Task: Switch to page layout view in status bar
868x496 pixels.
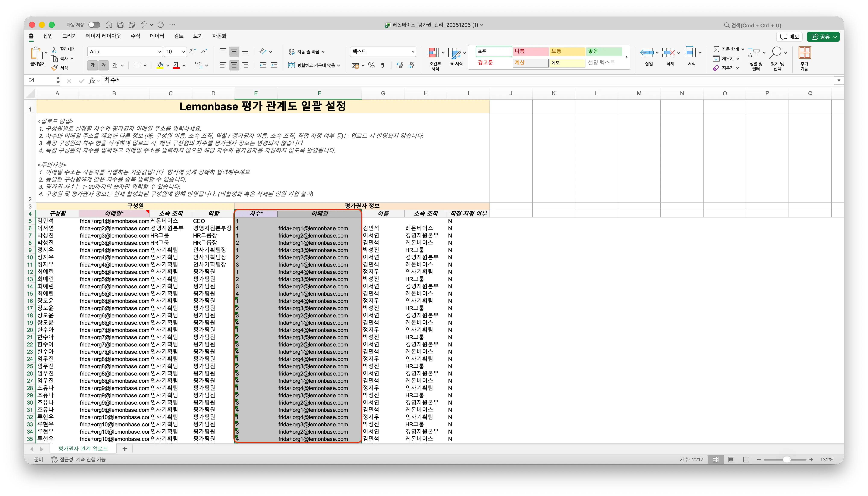Action: (x=731, y=459)
